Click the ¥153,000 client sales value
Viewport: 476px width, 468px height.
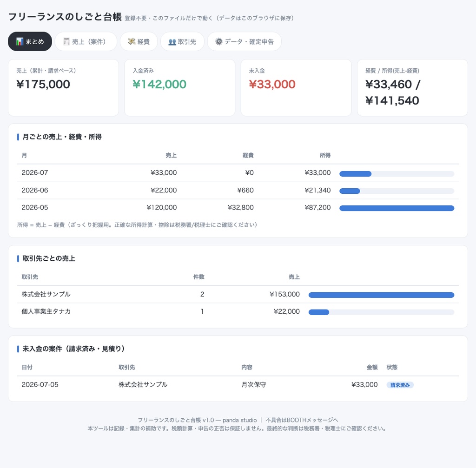[284, 294]
